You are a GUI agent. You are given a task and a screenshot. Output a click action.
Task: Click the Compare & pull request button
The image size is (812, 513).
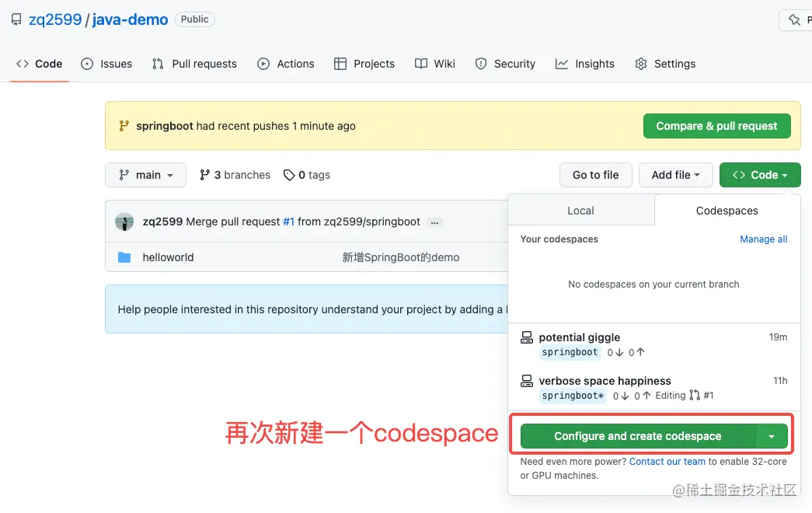point(716,126)
